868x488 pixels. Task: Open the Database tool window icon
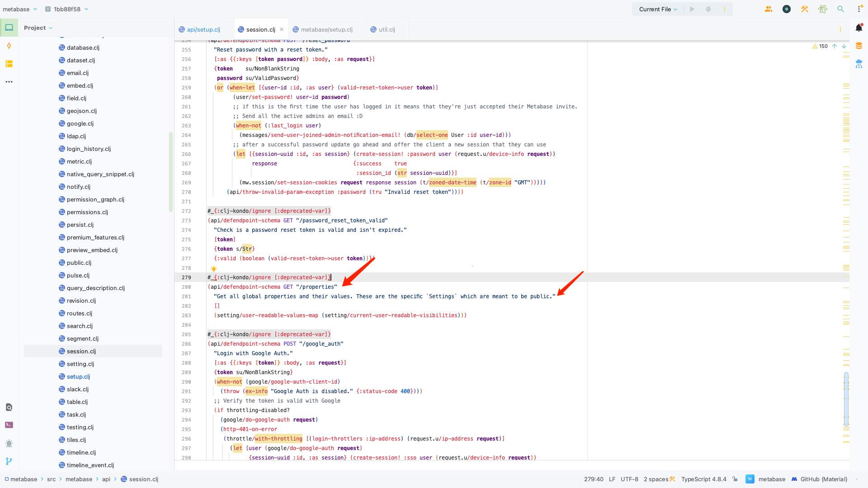point(859,46)
